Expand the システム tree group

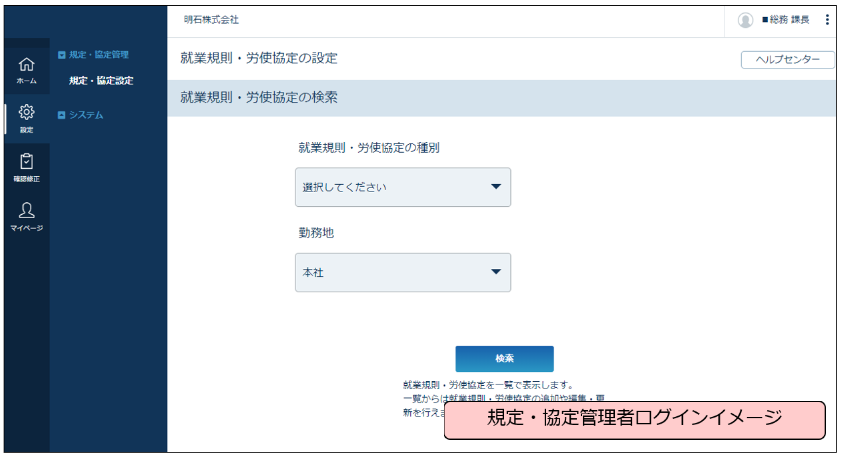pos(61,115)
